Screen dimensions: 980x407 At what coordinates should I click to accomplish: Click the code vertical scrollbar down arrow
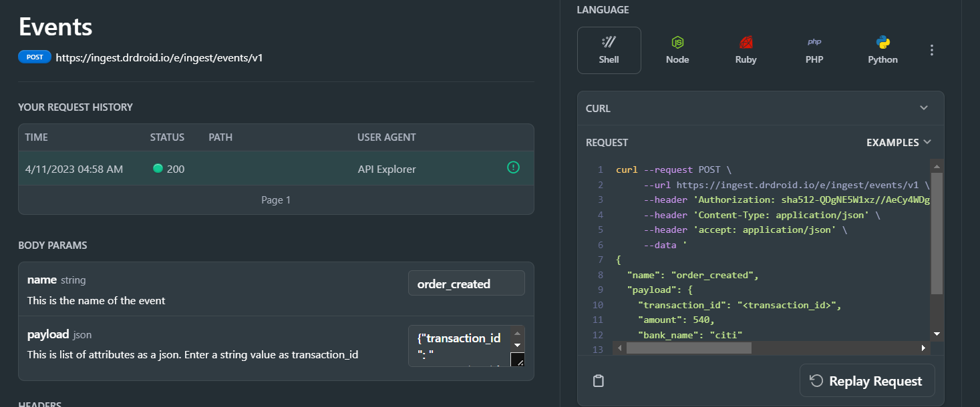point(937,333)
